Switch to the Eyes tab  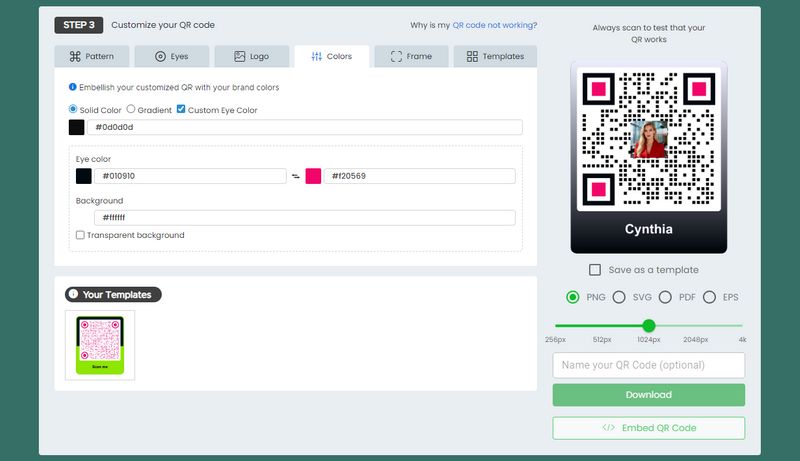pos(171,57)
